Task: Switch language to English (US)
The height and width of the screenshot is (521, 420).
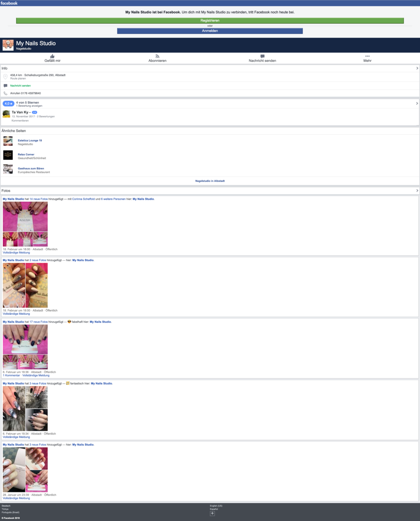Action: pyautogui.click(x=216, y=506)
